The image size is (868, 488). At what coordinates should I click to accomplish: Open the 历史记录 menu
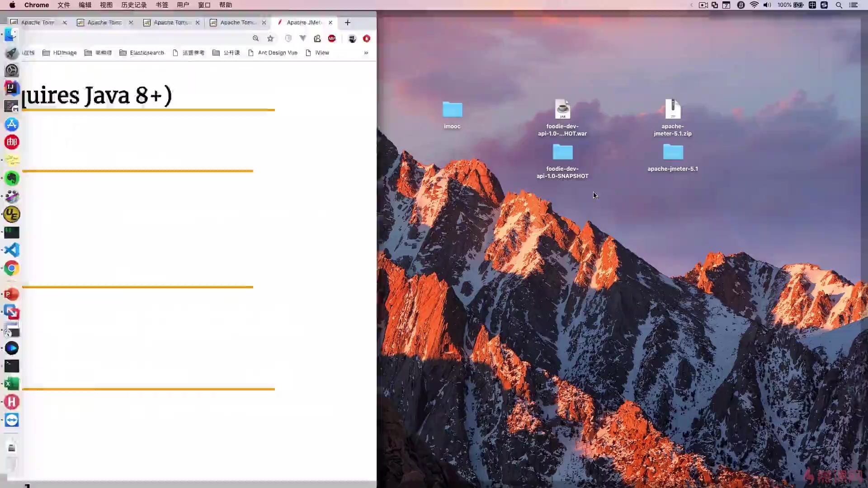point(134,5)
